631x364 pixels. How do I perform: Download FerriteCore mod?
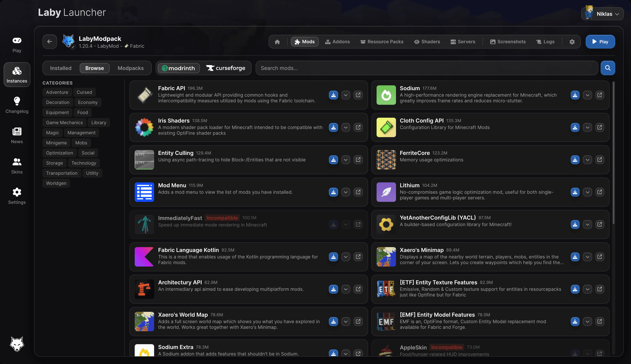[x=575, y=160]
